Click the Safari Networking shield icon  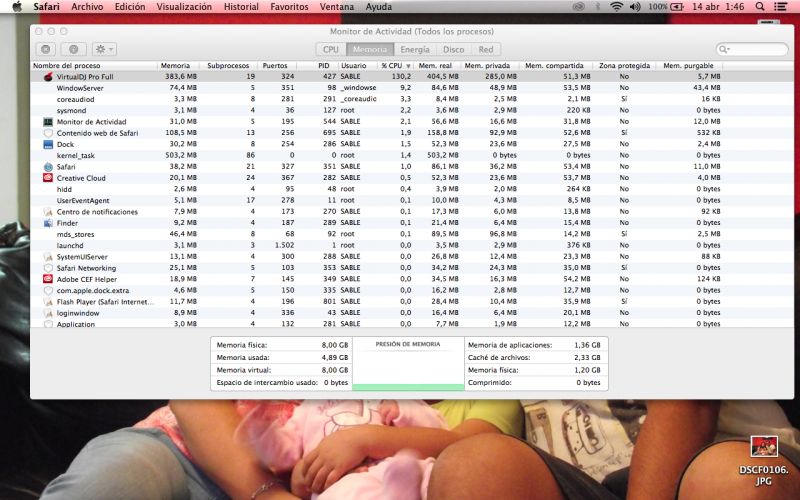[x=48, y=268]
